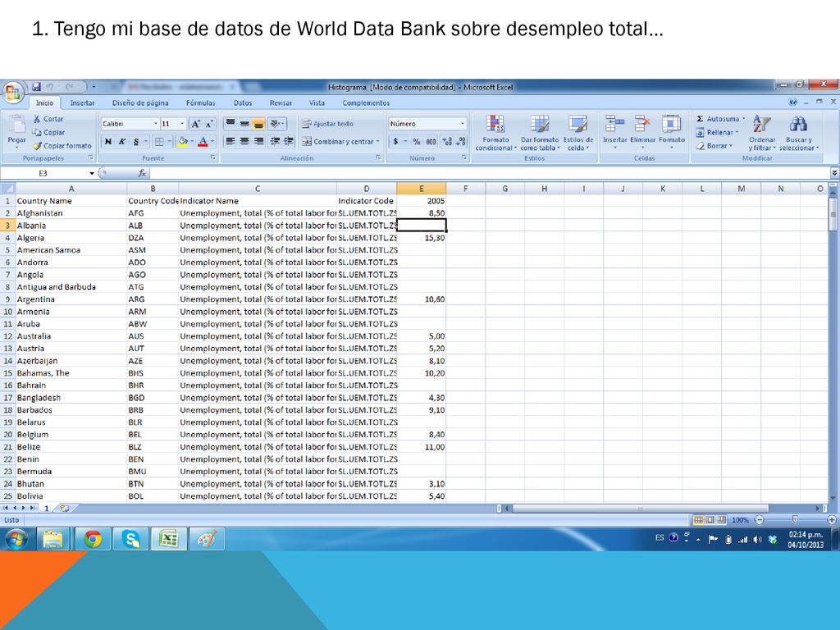Screen dimensions: 840x630
Task: Open the Fuente dialog launcher
Action: click(x=213, y=158)
